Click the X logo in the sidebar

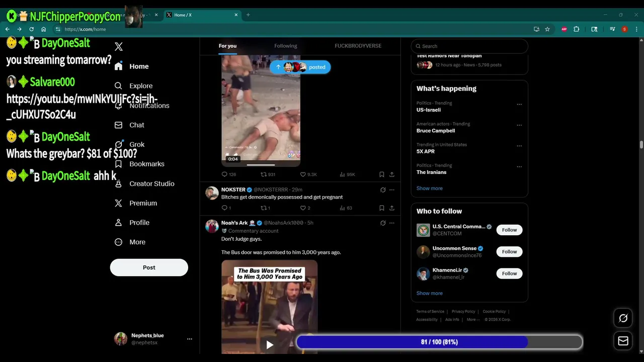pos(119,47)
